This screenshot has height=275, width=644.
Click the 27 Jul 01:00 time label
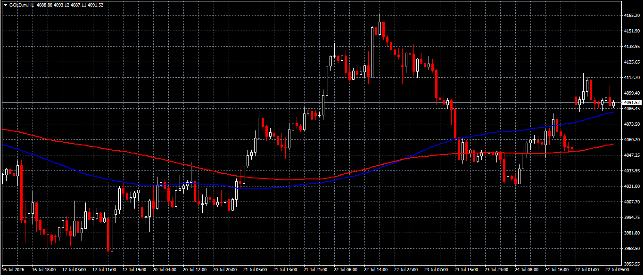(x=587, y=270)
